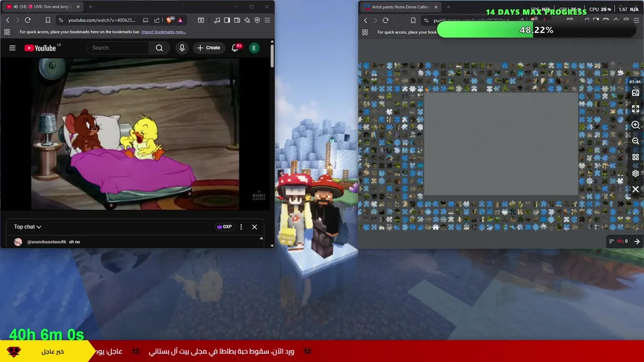Click the YouTube search magnifier button
The image size is (644, 362).
tap(159, 48)
